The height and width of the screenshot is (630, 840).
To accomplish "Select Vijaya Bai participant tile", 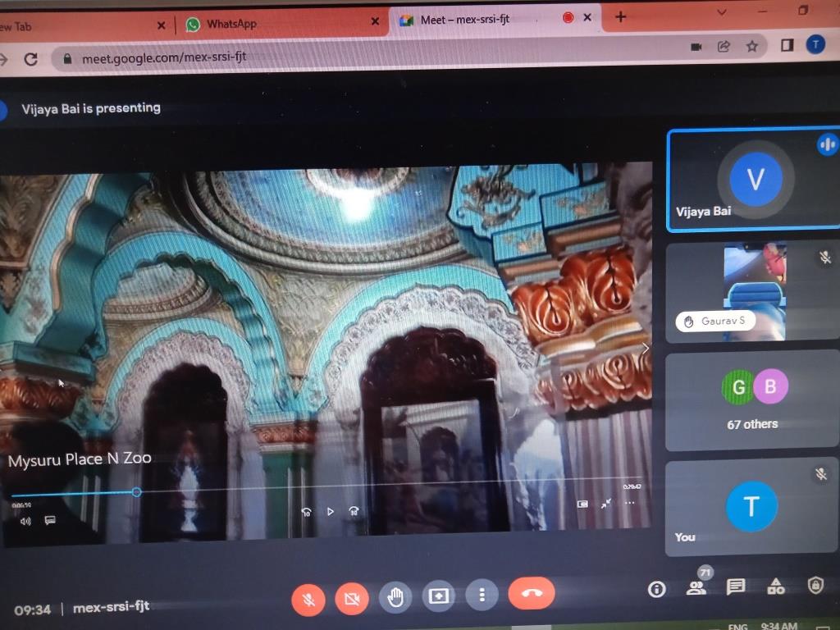I will pyautogui.click(x=753, y=180).
